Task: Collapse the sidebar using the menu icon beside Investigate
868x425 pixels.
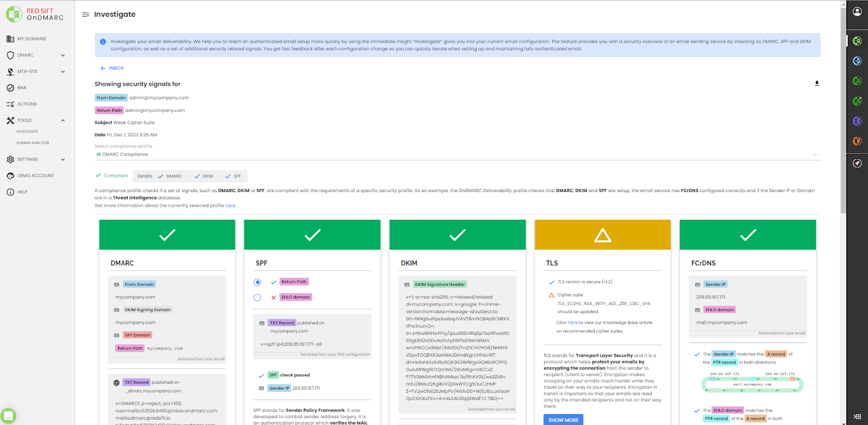Action: pos(85,15)
